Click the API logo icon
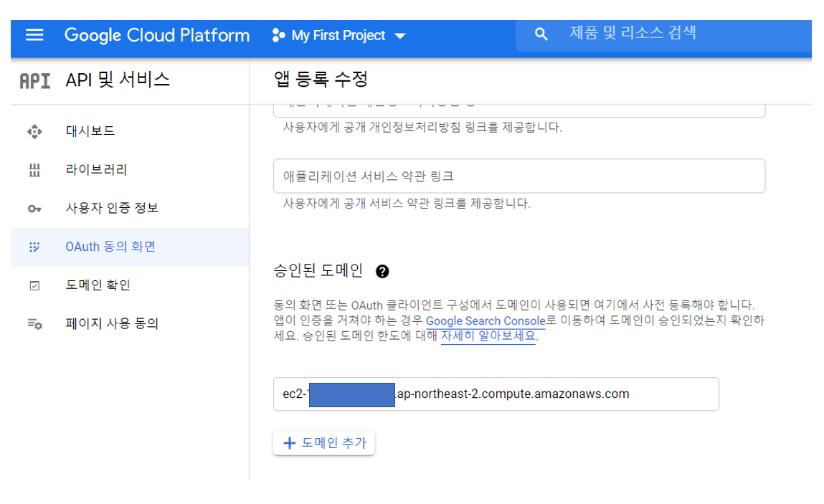Image resolution: width=824 pixels, height=504 pixels. pos(34,81)
